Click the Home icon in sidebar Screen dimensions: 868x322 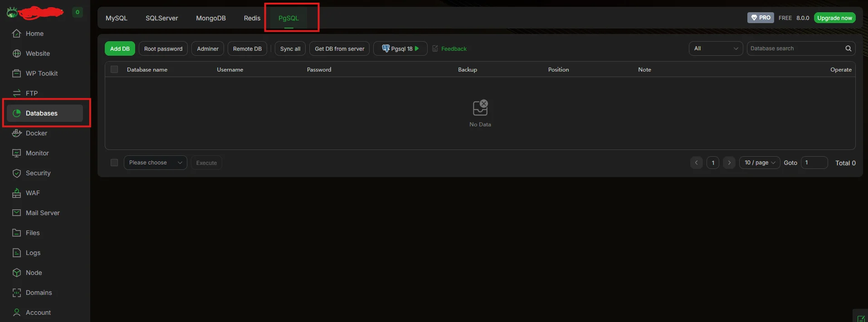tap(17, 34)
